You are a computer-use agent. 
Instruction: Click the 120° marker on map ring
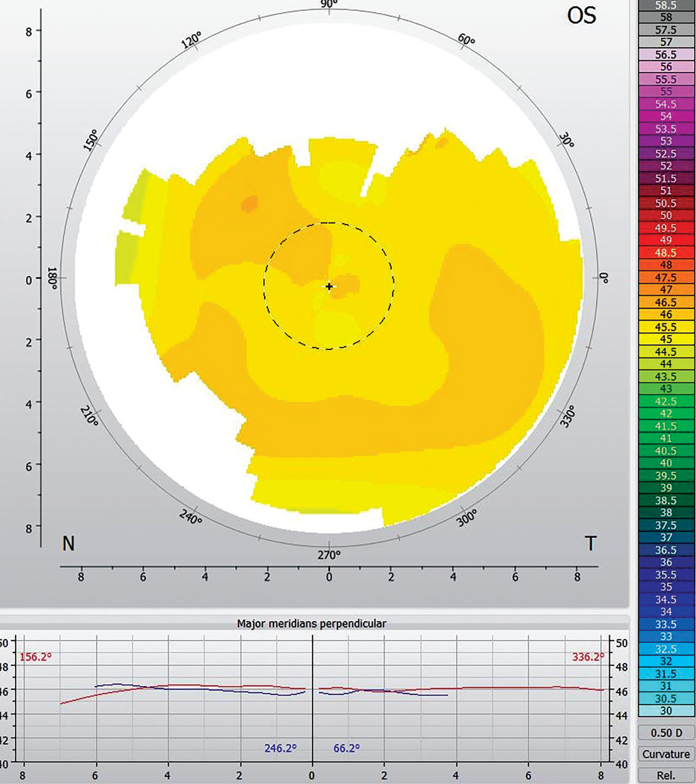coord(191,40)
